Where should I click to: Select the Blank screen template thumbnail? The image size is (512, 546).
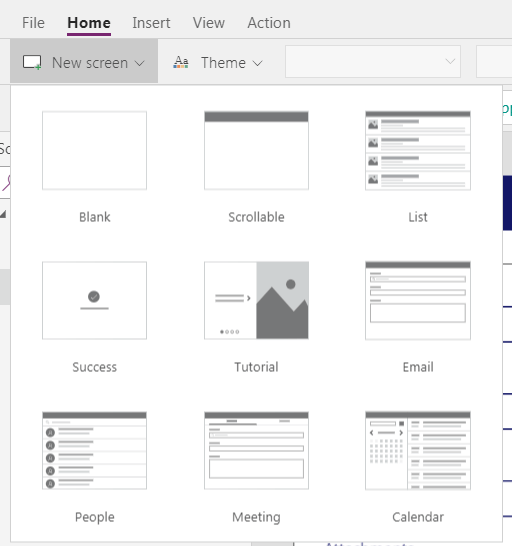pyautogui.click(x=94, y=150)
